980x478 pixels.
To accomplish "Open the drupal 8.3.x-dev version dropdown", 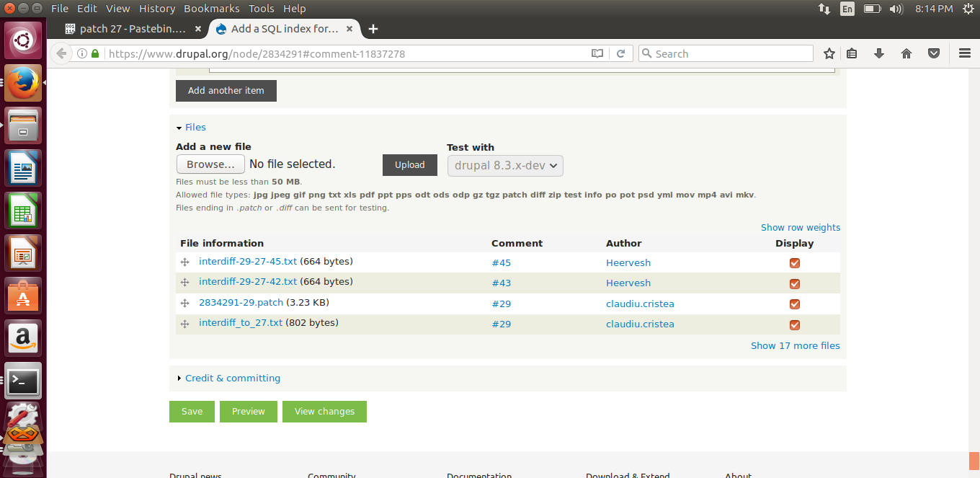I will click(504, 165).
